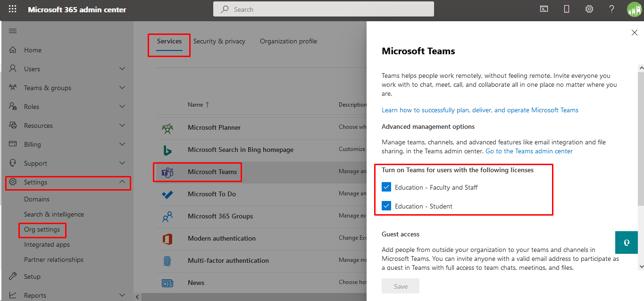Viewport: 644px width, 301px height.
Task: Open the app launcher waffle icon
Action: click(13, 9)
